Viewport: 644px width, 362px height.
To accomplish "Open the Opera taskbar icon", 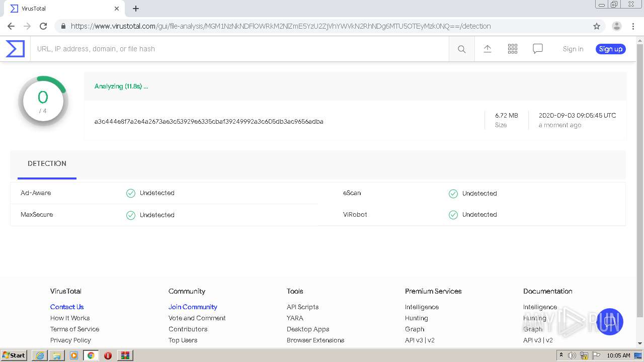I will [x=108, y=355].
